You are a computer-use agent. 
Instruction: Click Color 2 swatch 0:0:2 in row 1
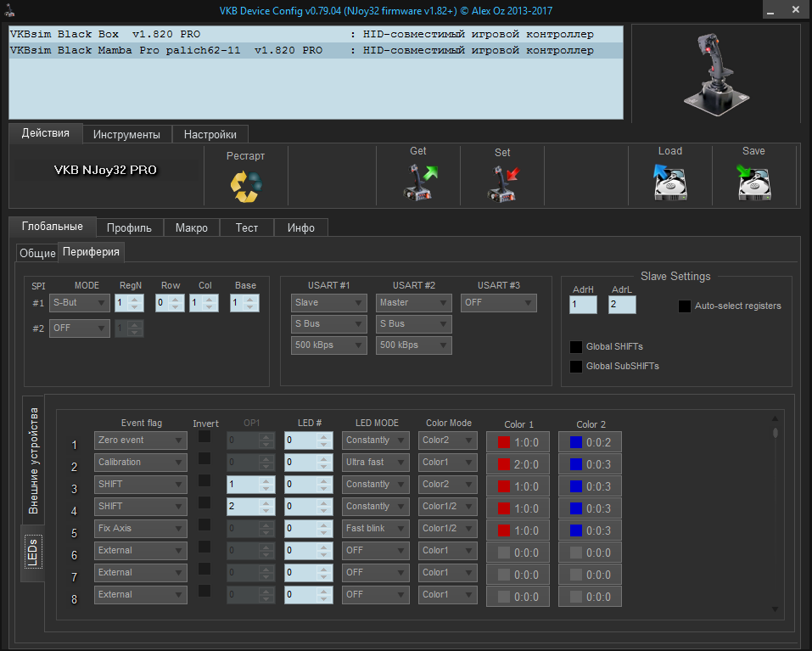[x=590, y=442]
